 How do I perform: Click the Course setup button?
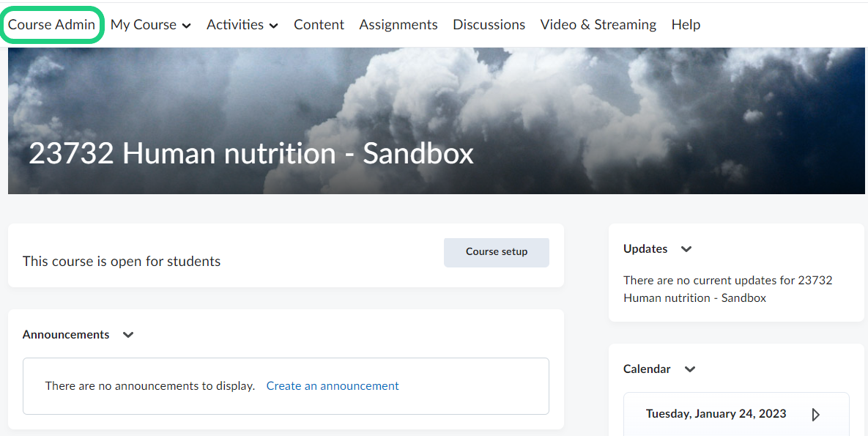[x=496, y=252]
